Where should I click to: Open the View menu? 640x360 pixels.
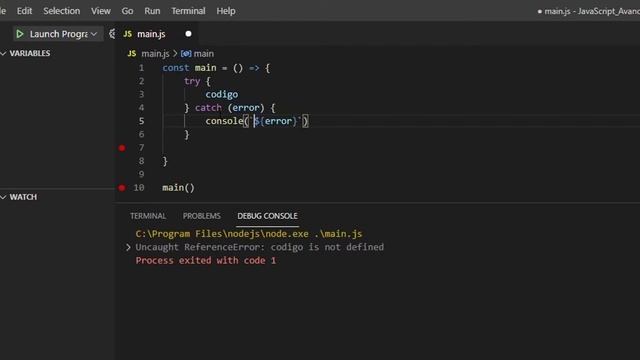point(101,11)
